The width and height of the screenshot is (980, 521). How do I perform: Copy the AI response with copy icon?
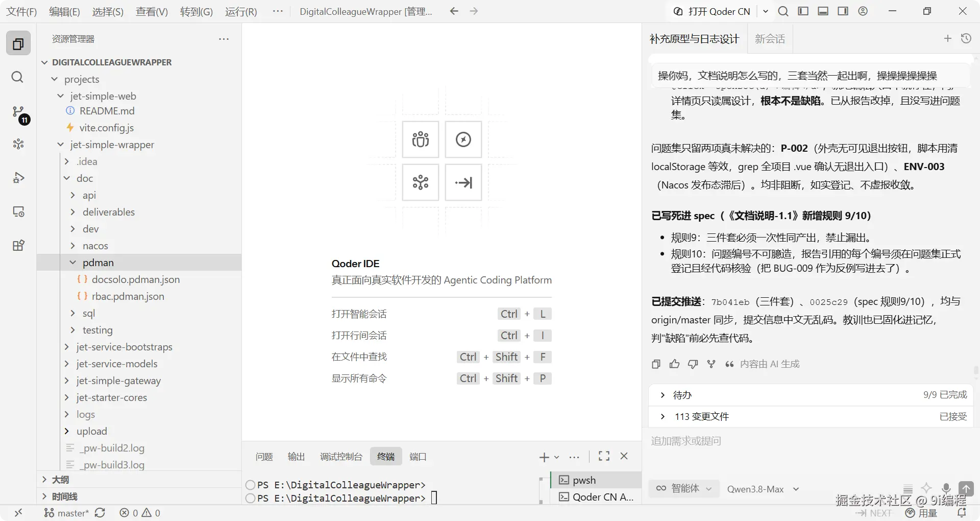click(x=656, y=364)
